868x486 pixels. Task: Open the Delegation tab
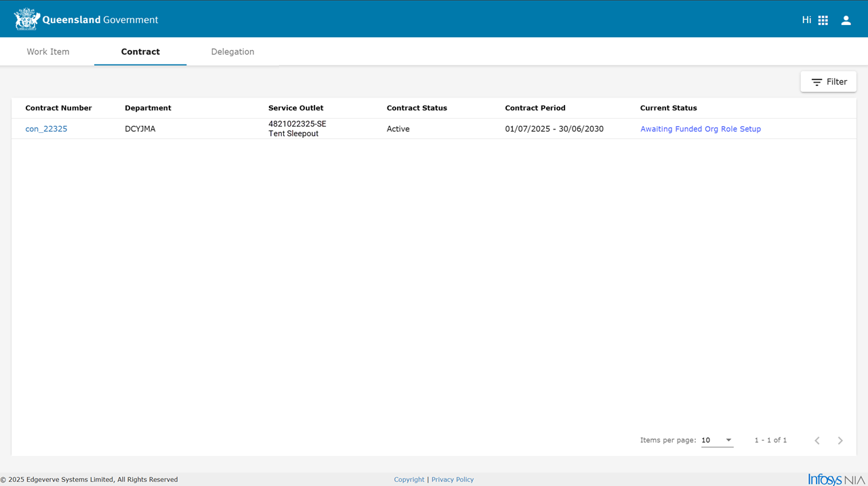(232, 52)
